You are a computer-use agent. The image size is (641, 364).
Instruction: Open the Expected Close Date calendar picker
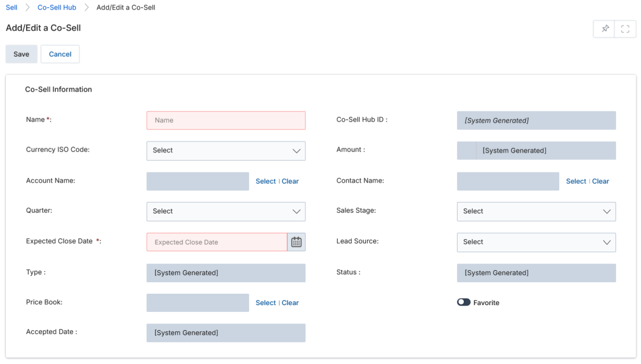[x=297, y=242]
